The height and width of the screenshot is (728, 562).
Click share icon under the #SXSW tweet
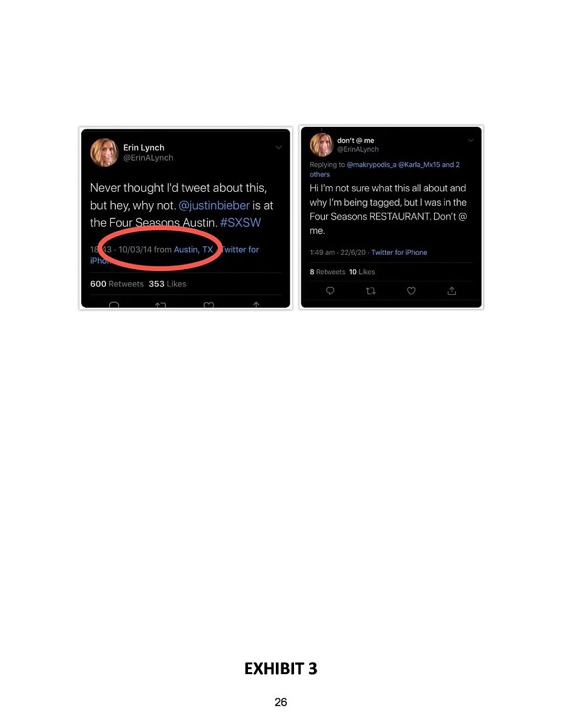coord(256,305)
